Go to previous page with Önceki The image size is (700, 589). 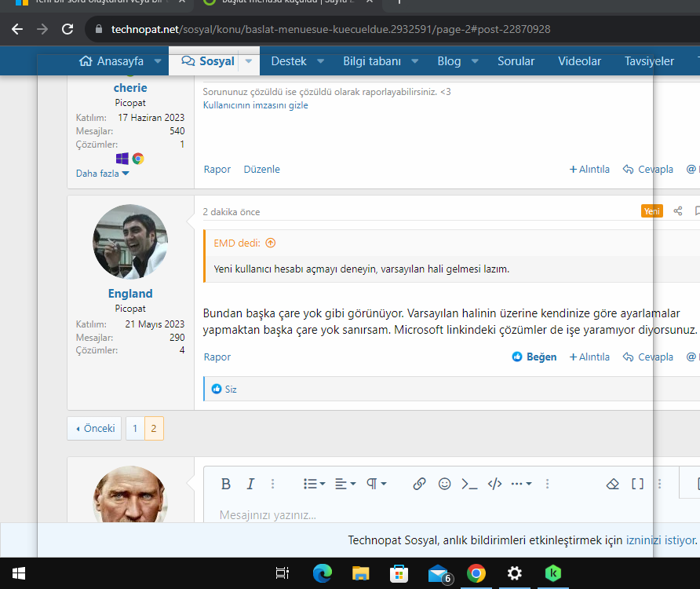point(95,429)
